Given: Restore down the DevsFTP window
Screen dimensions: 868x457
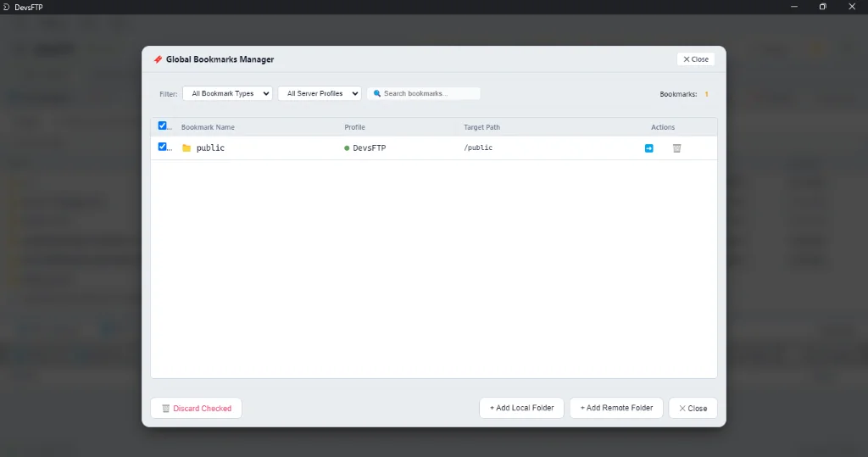Looking at the screenshot, I should (x=822, y=7).
